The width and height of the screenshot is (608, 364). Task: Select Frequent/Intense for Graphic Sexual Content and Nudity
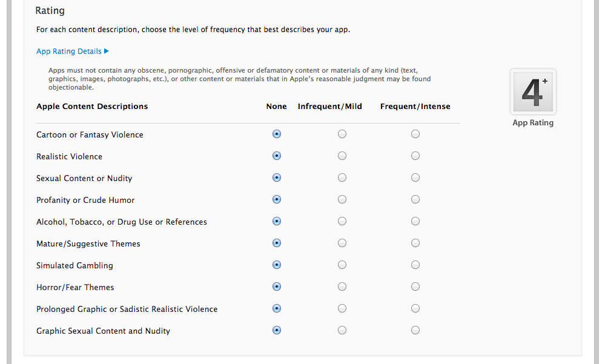click(x=415, y=330)
